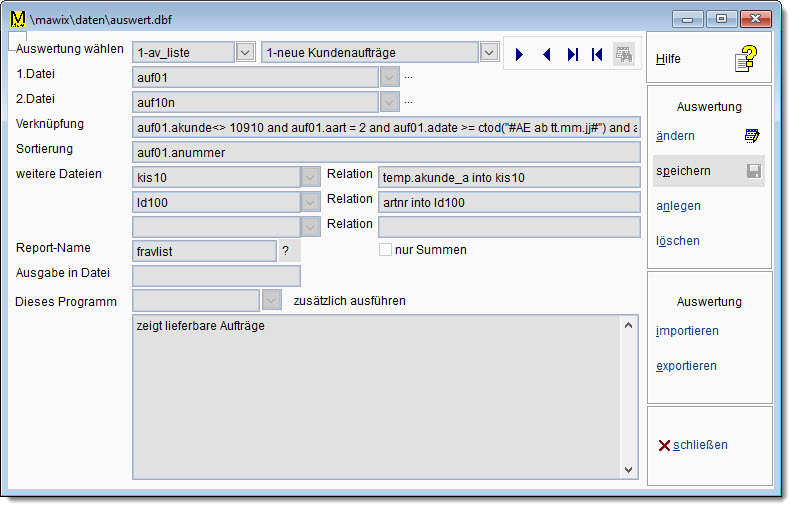Viewport: 794px width, 509px height.
Task: Jump to the first record
Action: [597, 55]
